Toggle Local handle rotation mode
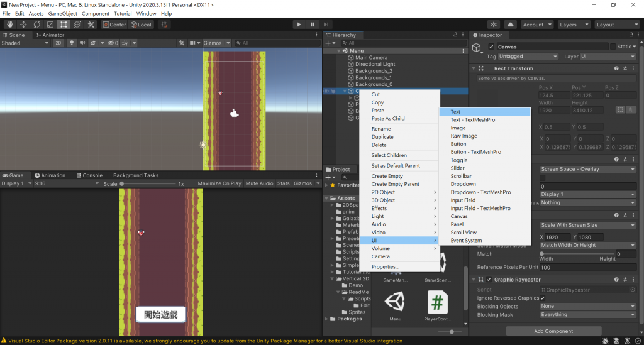Screen dimensions: 644x345 pyautogui.click(x=142, y=25)
